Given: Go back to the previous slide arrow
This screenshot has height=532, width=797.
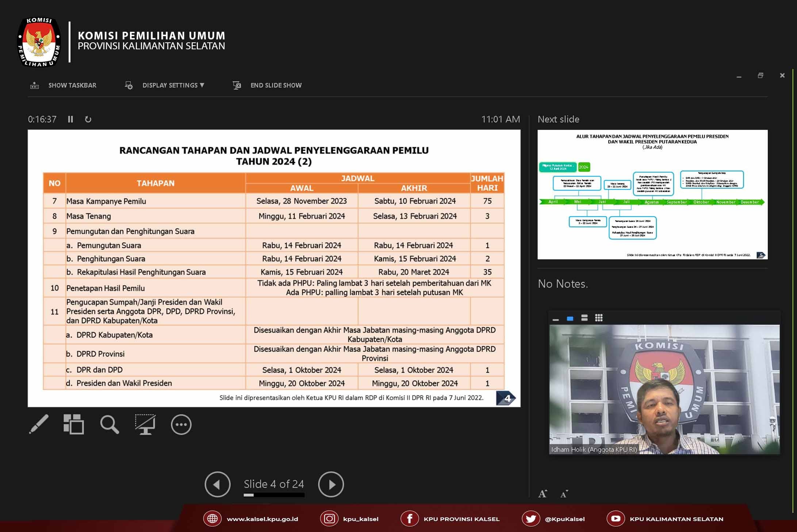Looking at the screenshot, I should (218, 485).
